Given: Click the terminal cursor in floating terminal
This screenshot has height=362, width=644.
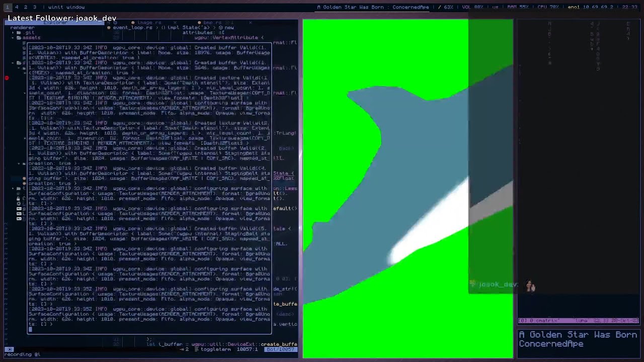Looking at the screenshot, I should (31, 329).
